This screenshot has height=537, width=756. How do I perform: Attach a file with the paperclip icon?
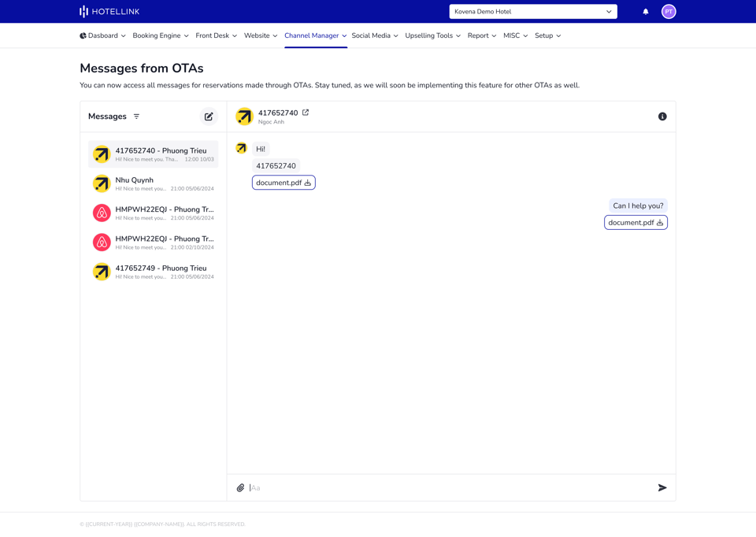241,488
